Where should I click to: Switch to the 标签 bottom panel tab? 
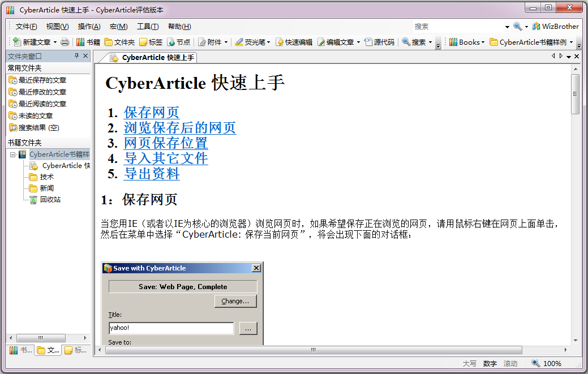pyautogui.click(x=75, y=350)
